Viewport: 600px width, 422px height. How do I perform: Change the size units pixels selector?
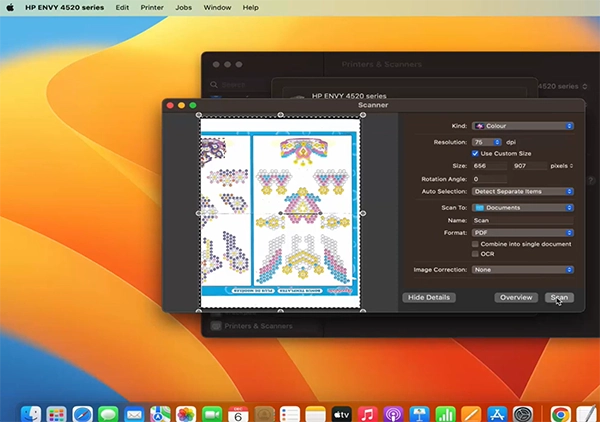tap(561, 166)
